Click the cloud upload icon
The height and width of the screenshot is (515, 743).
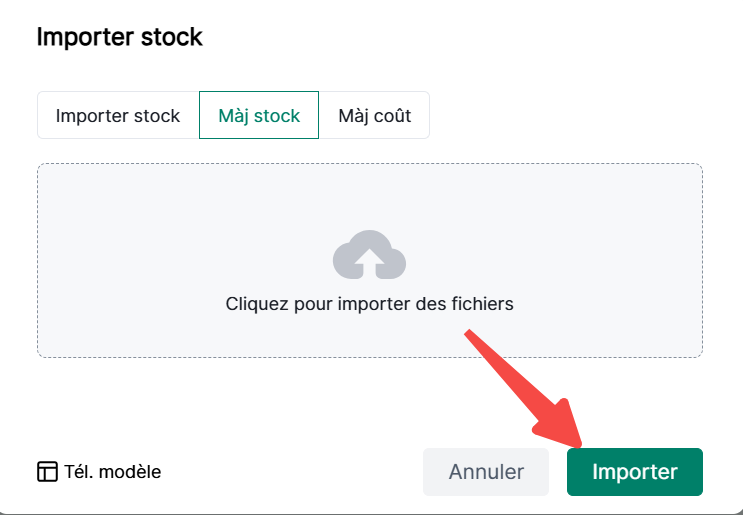(x=369, y=255)
